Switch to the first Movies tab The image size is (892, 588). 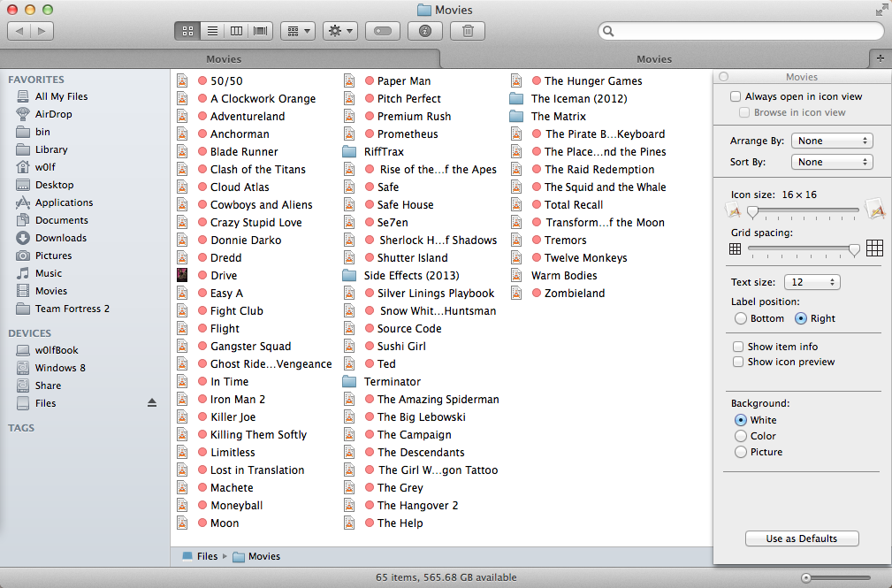223,58
